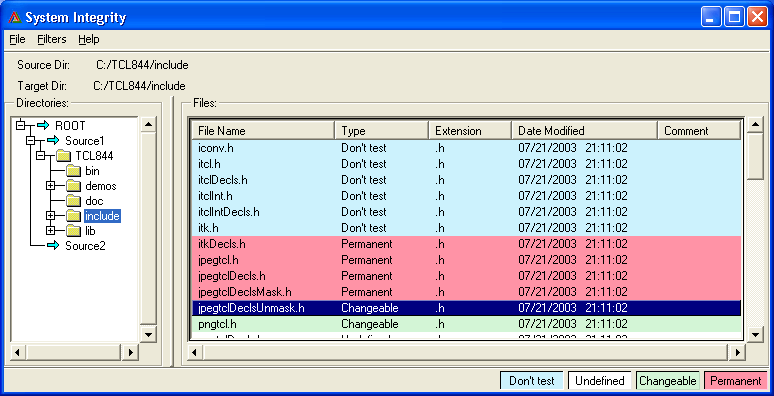774x396 pixels.
Task: Click the Changeable legend swatch
Action: (668, 381)
